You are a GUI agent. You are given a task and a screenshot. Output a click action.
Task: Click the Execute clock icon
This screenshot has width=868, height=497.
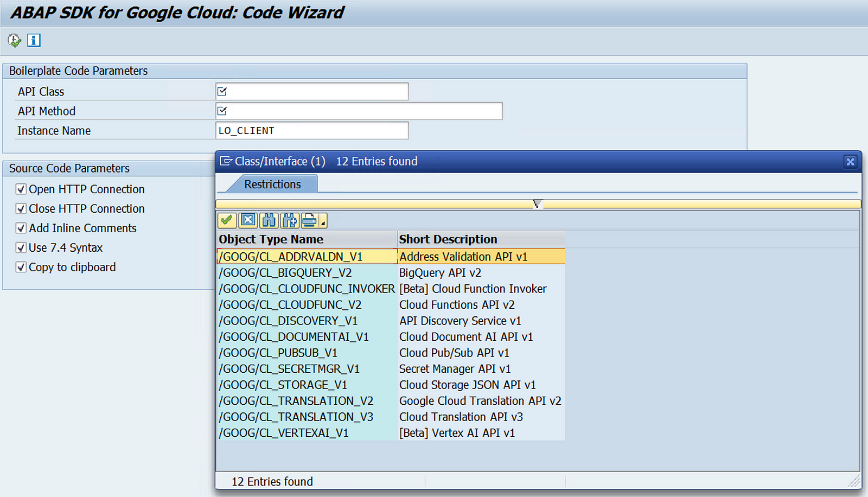[14, 40]
